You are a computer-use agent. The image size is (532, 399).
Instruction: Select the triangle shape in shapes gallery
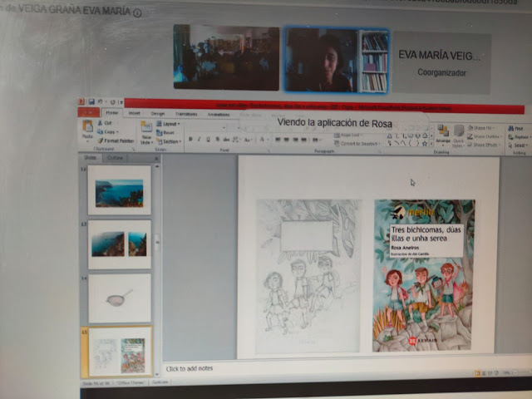click(x=390, y=135)
